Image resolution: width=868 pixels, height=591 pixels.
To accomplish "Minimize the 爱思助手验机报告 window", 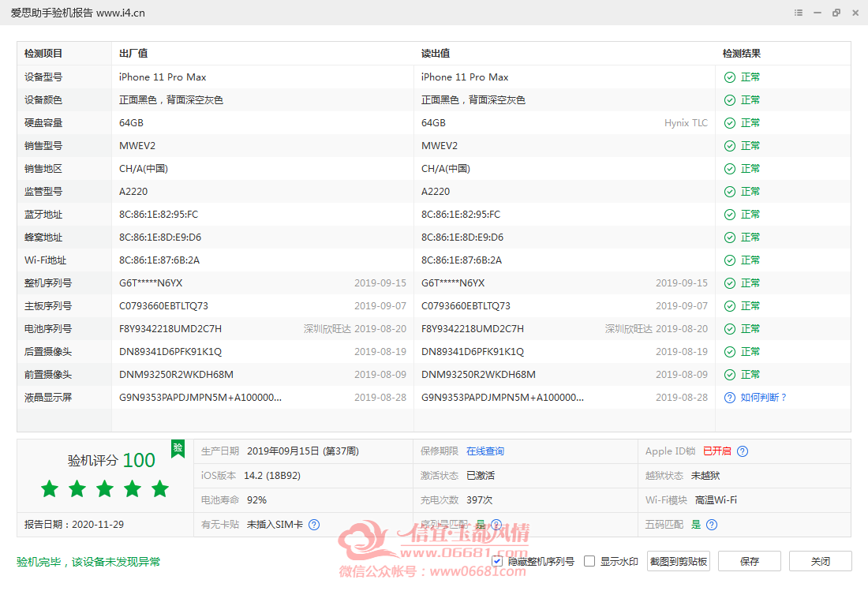I will (x=817, y=13).
